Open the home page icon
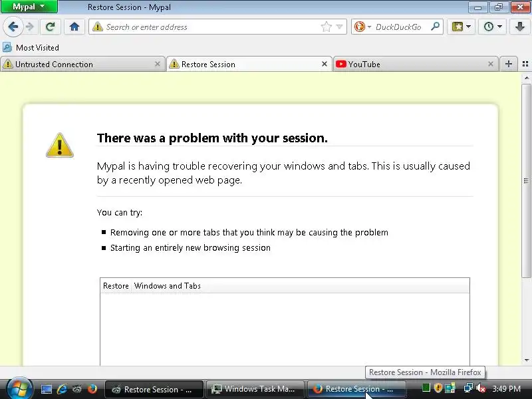The width and height of the screenshot is (532, 399). (x=74, y=27)
